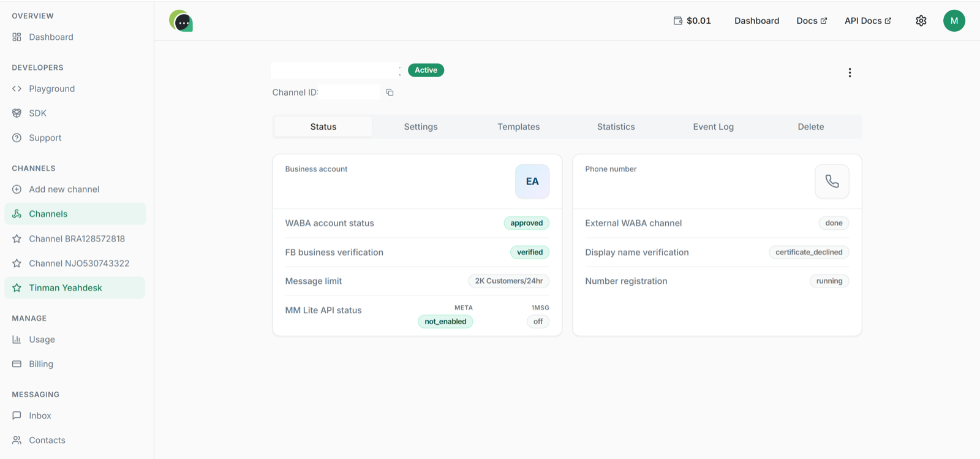Open settings via the gear icon
The width and height of the screenshot is (980, 459).
921,21
